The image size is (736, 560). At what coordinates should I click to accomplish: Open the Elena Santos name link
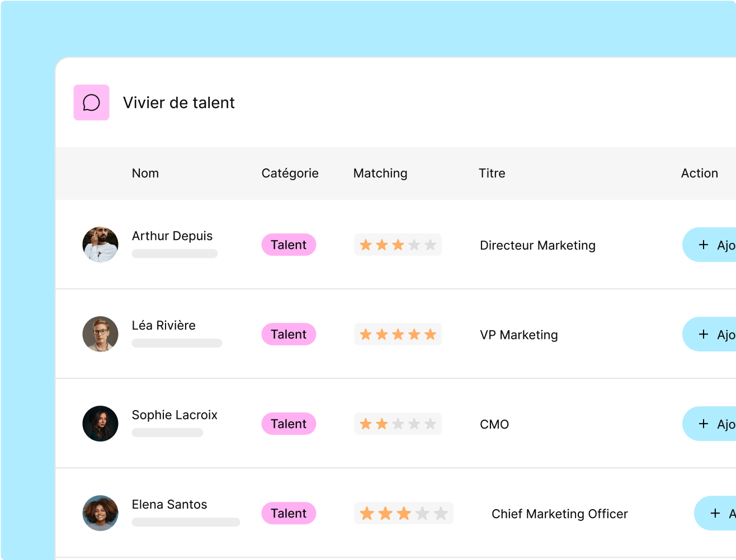pos(169,505)
